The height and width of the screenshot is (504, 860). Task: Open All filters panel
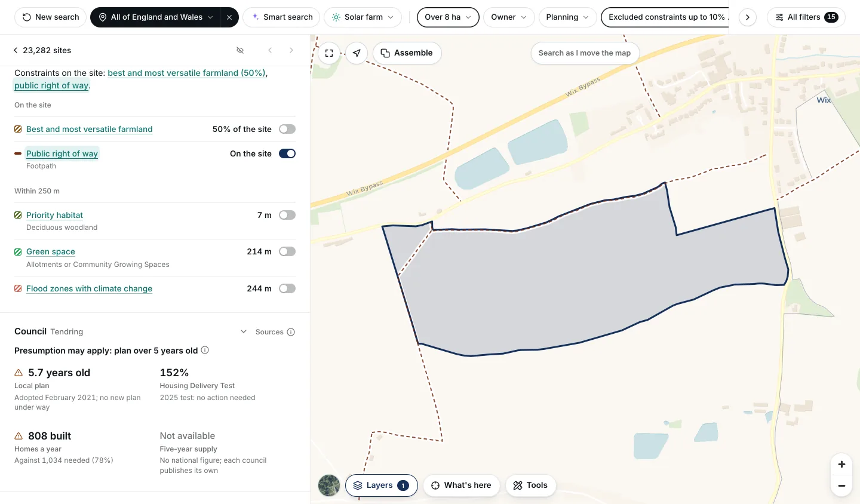click(x=806, y=17)
